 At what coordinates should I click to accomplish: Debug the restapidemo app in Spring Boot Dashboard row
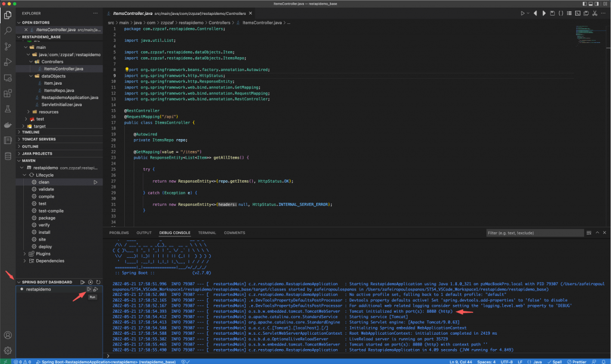(x=95, y=289)
